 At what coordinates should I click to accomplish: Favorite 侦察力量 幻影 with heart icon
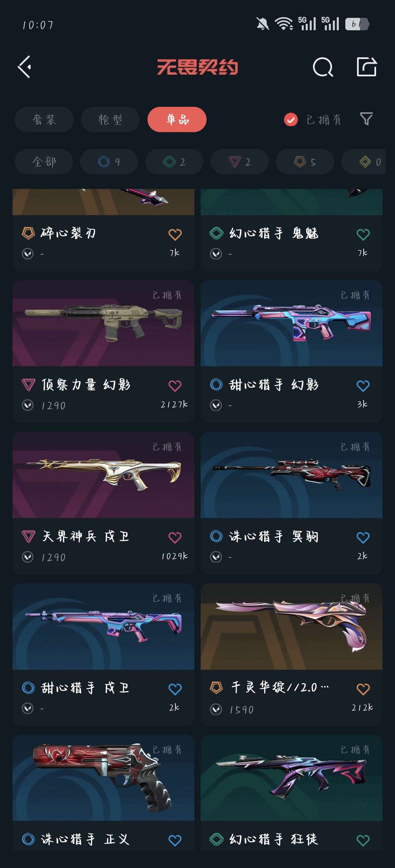pos(175,386)
